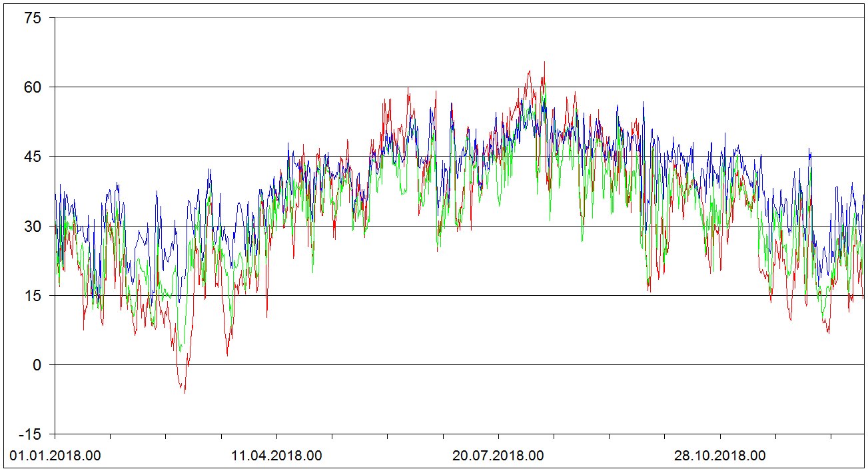Click the 28.10.2018.00 date label
868x471 pixels.
coord(719,456)
